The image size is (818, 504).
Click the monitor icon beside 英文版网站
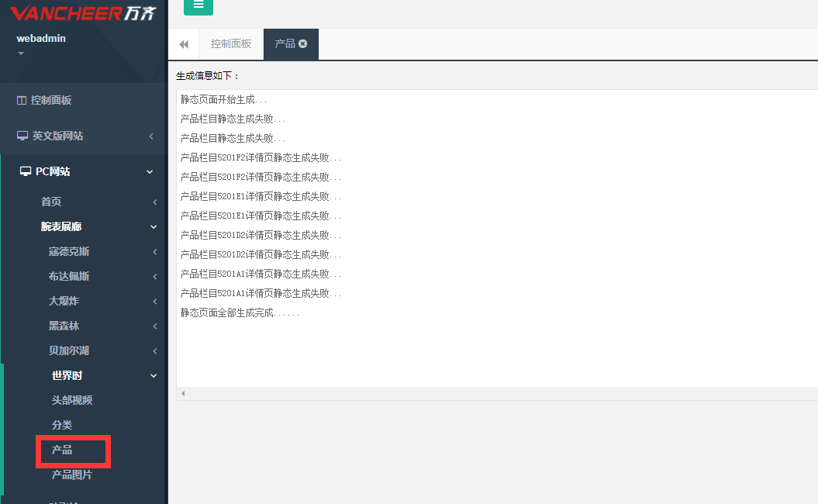click(x=22, y=136)
